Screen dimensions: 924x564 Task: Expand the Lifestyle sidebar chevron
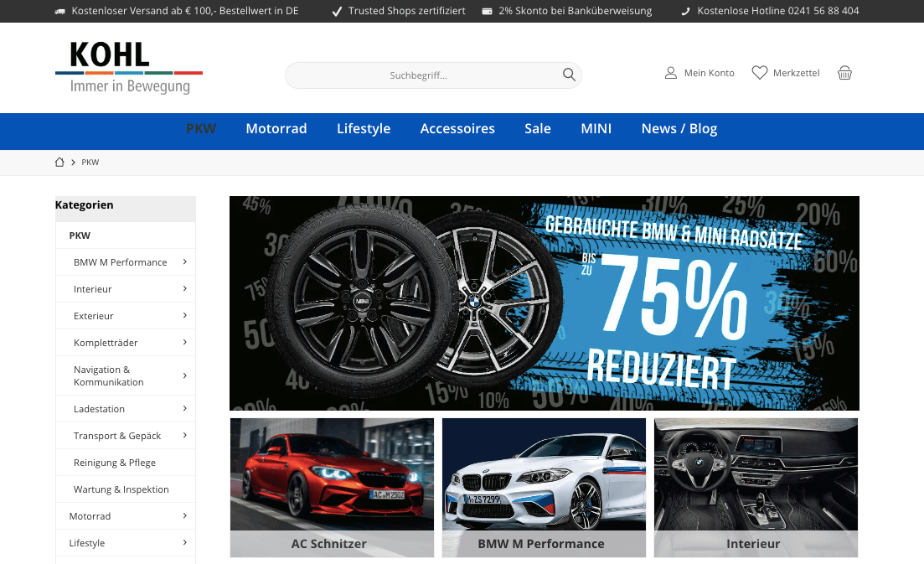point(184,543)
